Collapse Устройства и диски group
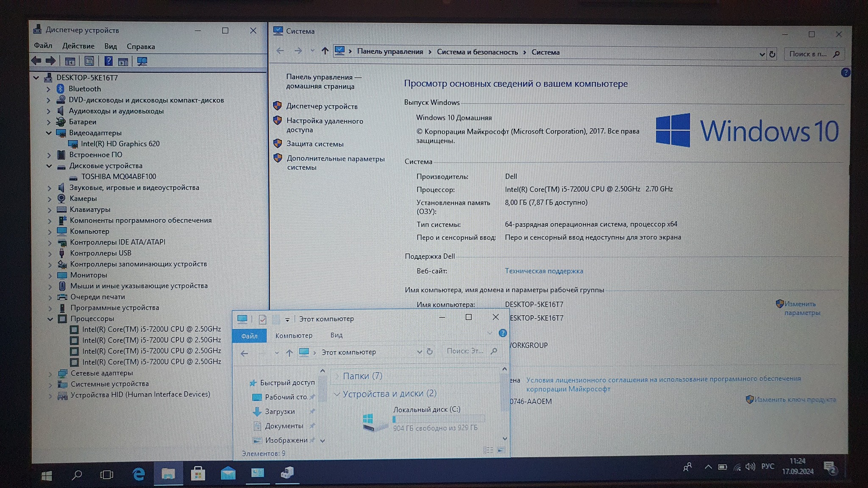868x488 pixels. [x=337, y=394]
